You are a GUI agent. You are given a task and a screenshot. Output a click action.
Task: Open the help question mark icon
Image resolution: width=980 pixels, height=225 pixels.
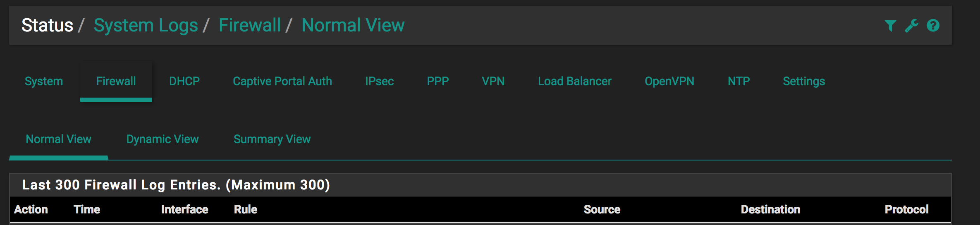pos(933,26)
